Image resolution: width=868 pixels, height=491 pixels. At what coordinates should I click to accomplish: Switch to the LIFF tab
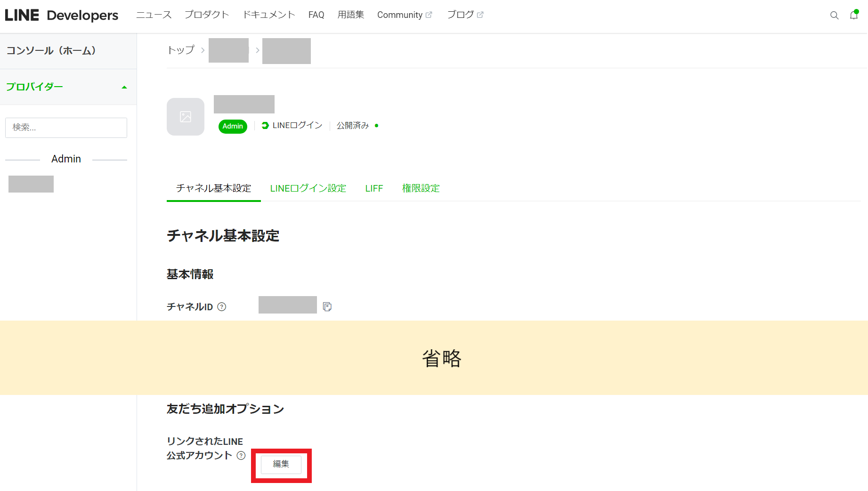click(x=374, y=188)
